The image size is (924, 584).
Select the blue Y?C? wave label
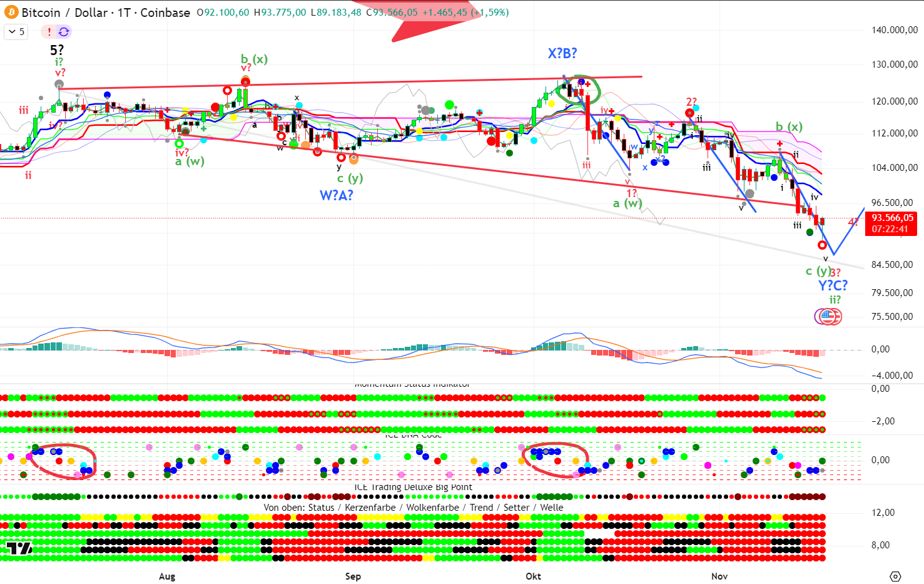833,285
